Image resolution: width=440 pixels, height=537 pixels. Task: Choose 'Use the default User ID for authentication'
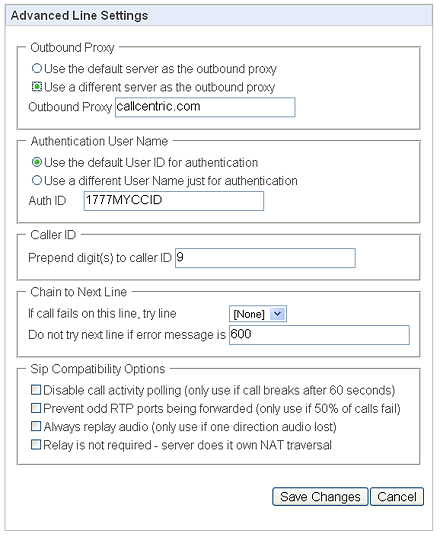click(37, 162)
